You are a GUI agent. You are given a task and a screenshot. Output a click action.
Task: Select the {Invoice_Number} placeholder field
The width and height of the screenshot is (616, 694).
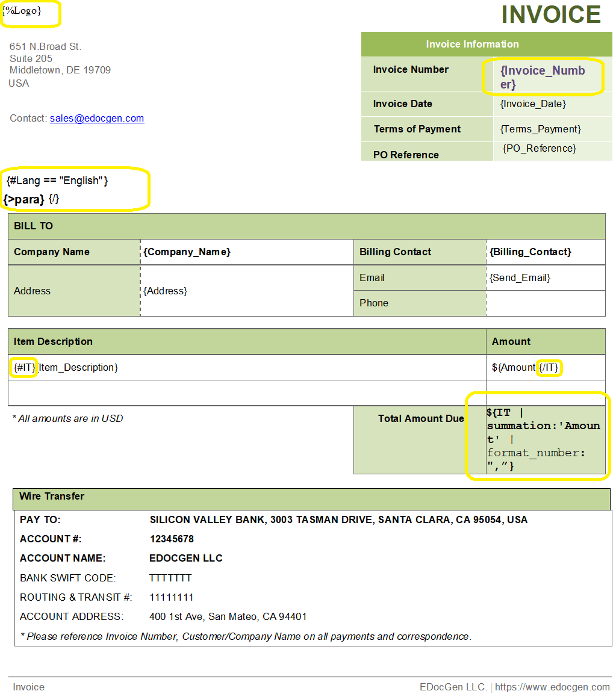pos(542,78)
